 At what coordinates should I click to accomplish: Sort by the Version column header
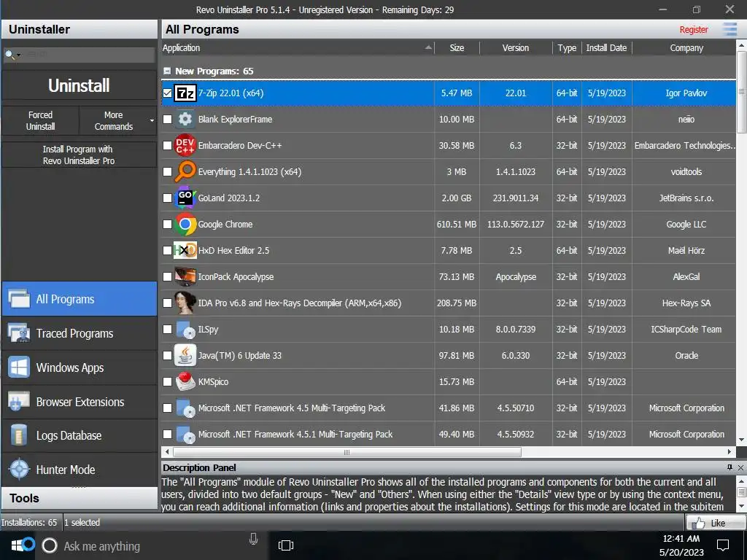[516, 47]
